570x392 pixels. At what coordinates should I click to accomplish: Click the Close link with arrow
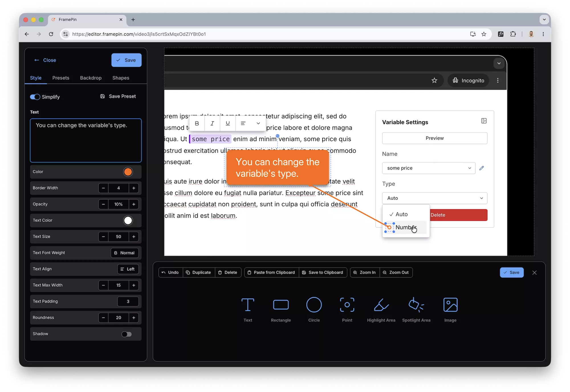point(45,60)
